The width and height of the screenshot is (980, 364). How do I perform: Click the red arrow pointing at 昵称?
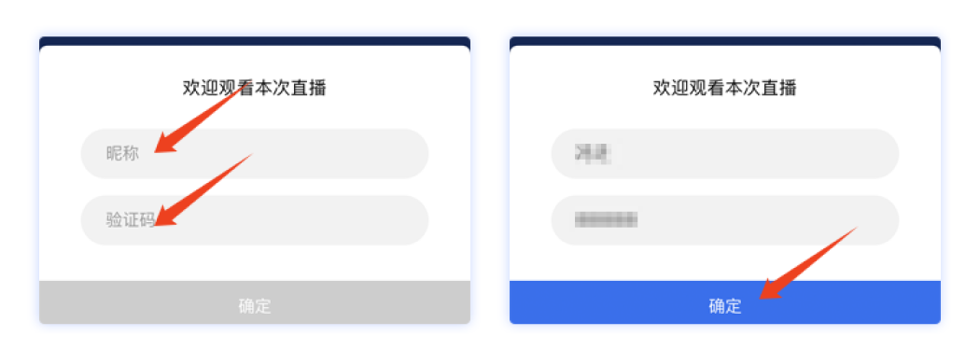click(x=200, y=119)
